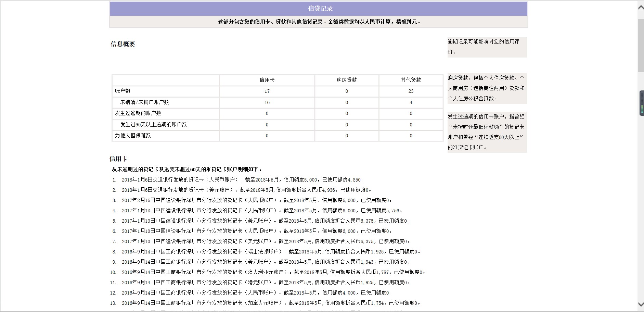Click other loans account count 23
644x312 pixels.
click(x=411, y=91)
